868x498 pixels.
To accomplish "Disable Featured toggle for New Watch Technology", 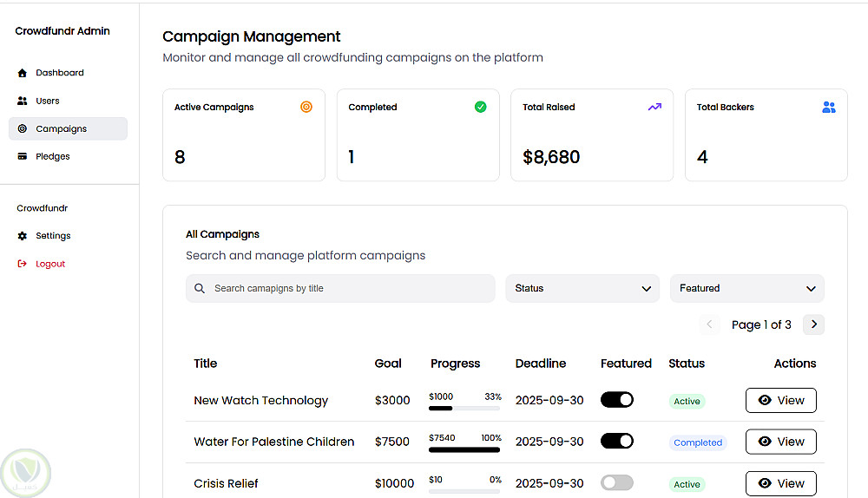I will click(x=617, y=400).
